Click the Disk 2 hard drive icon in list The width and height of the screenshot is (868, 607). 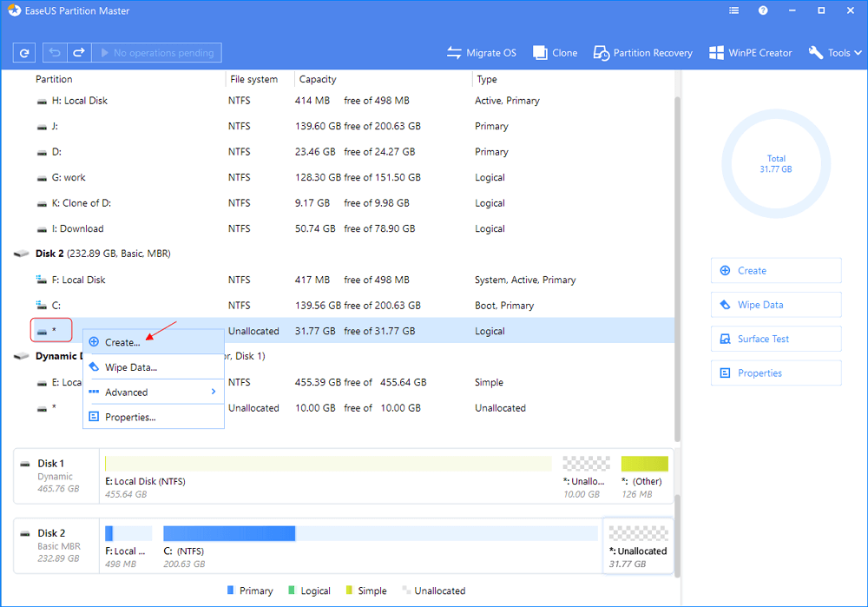tap(21, 254)
